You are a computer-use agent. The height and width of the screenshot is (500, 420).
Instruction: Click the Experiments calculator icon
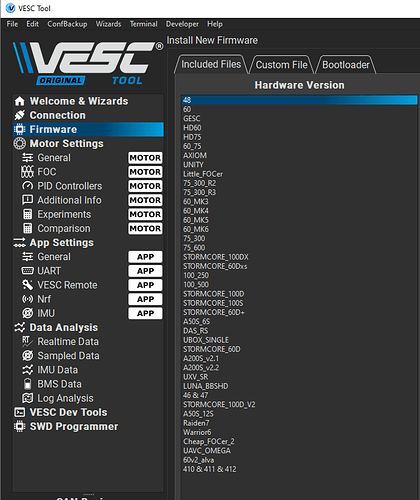point(28,214)
